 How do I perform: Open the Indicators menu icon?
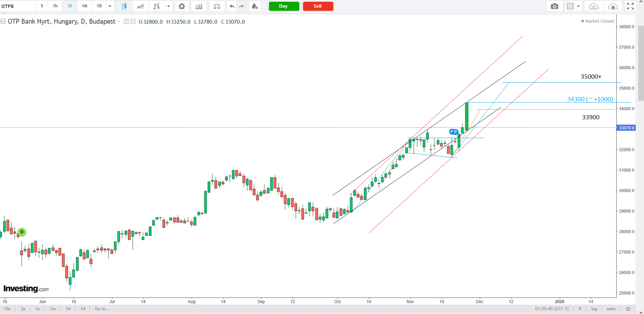(199, 6)
